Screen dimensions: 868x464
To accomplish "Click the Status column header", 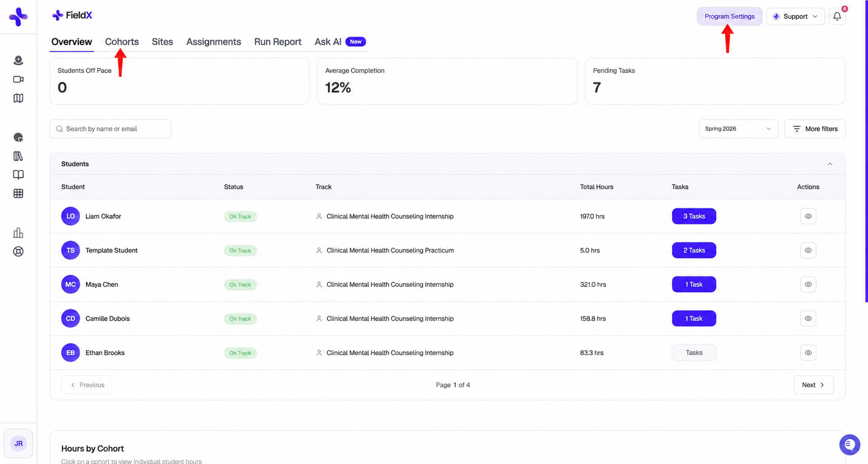I will click(234, 187).
